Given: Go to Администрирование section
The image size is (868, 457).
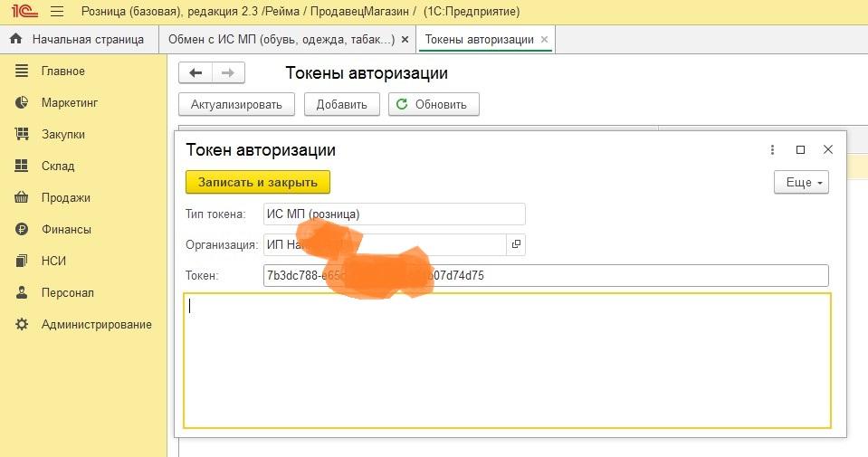Looking at the screenshot, I should tap(96, 325).
